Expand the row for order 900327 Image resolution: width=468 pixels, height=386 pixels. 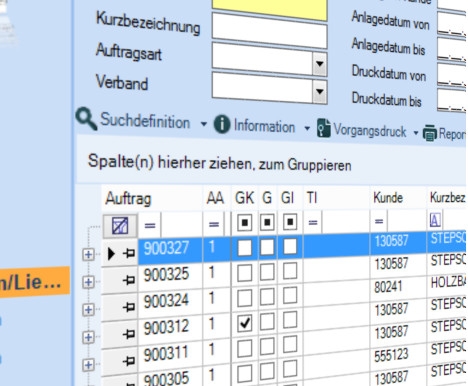pyautogui.click(x=88, y=255)
